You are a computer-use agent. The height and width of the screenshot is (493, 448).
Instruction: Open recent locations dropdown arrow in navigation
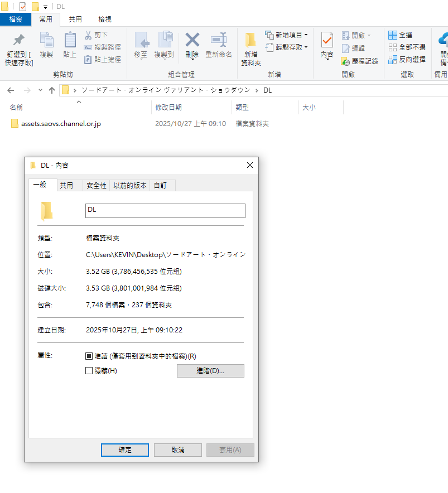click(x=40, y=90)
